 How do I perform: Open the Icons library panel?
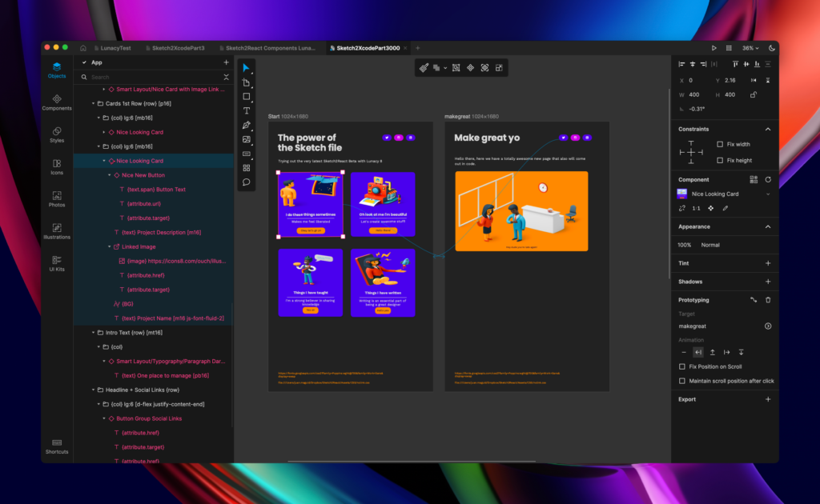tap(57, 167)
